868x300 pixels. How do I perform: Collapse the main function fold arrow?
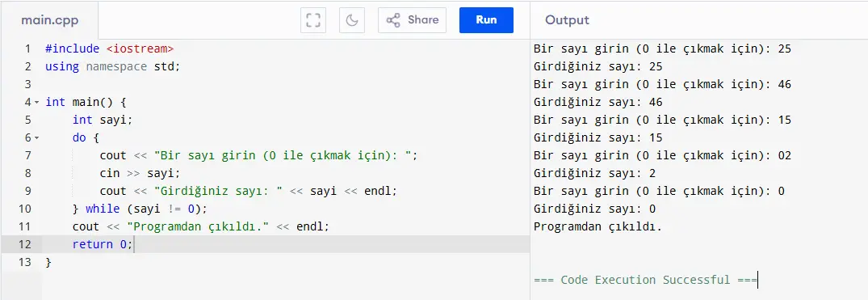[36, 103]
